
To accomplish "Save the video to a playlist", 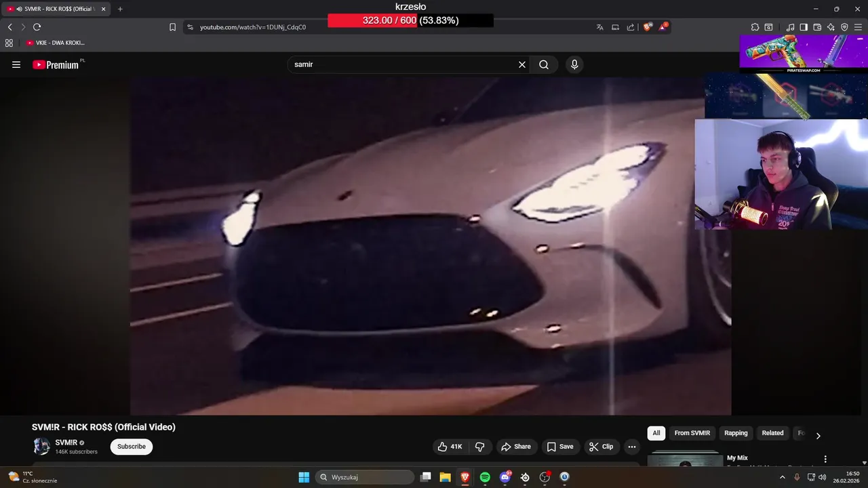I will point(560,447).
